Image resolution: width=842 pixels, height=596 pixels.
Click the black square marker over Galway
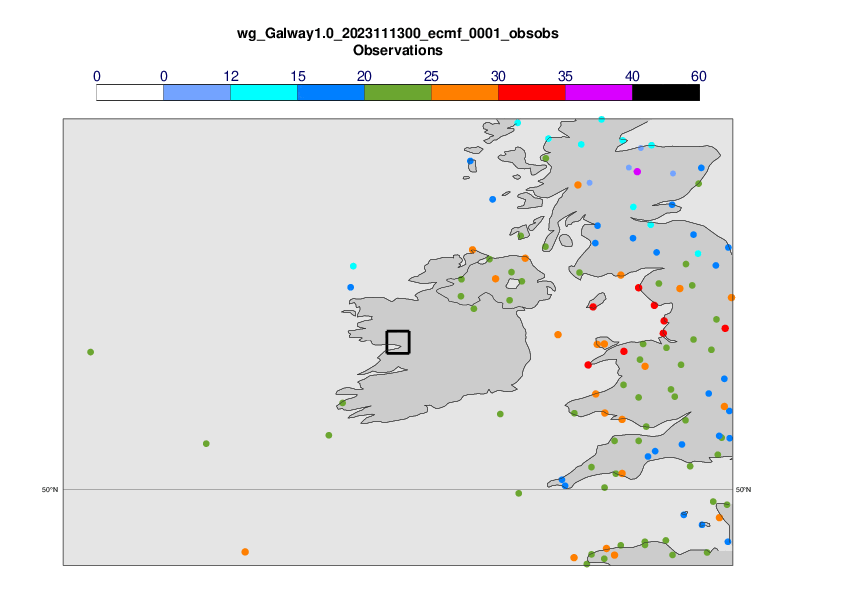tap(398, 342)
